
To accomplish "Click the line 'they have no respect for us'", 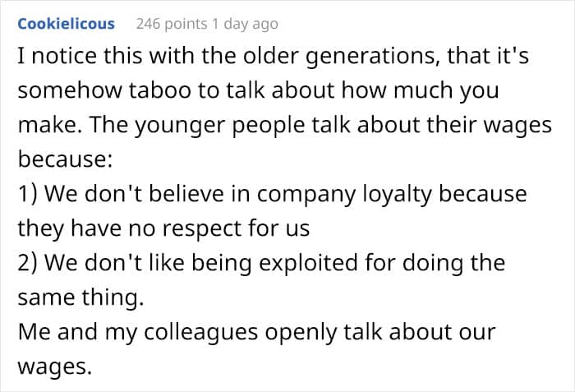I will tap(163, 229).
